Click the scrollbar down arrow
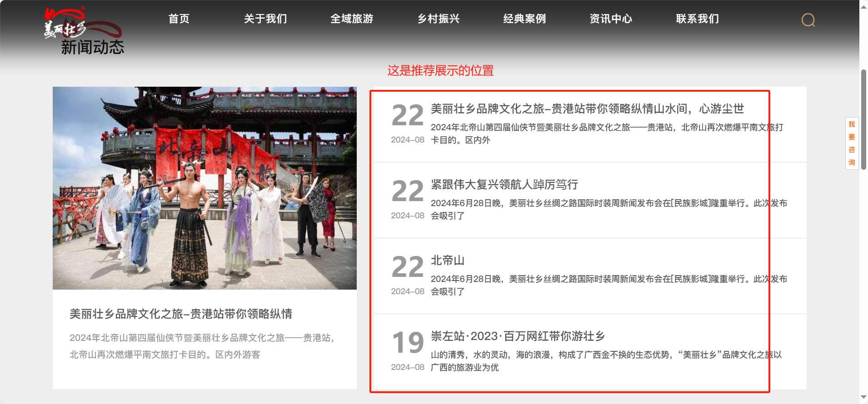868x404 pixels. pos(863,397)
